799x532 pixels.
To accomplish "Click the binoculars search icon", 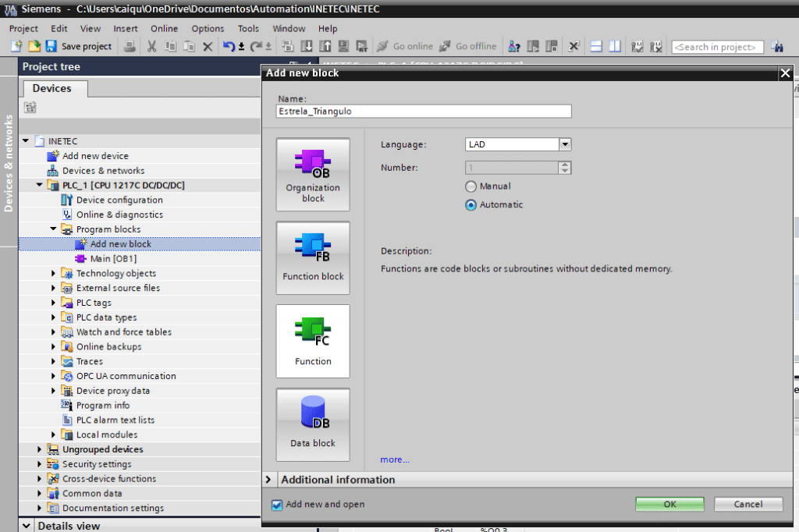I will point(777,46).
